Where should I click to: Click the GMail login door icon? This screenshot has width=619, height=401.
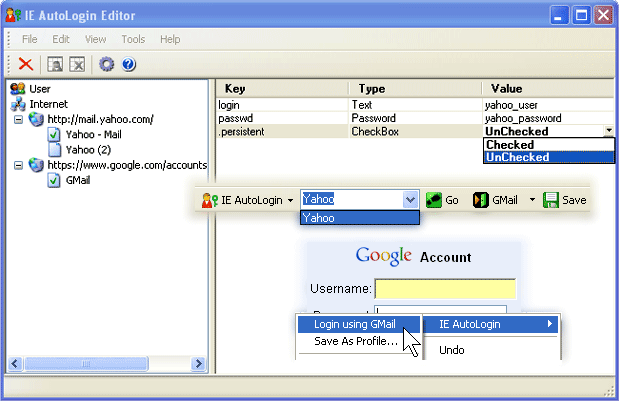pos(480,200)
